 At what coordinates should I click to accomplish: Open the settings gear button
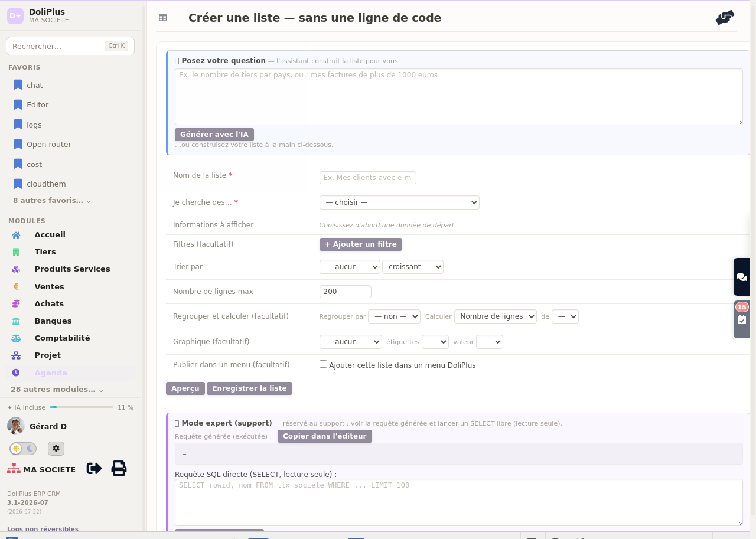tap(56, 449)
